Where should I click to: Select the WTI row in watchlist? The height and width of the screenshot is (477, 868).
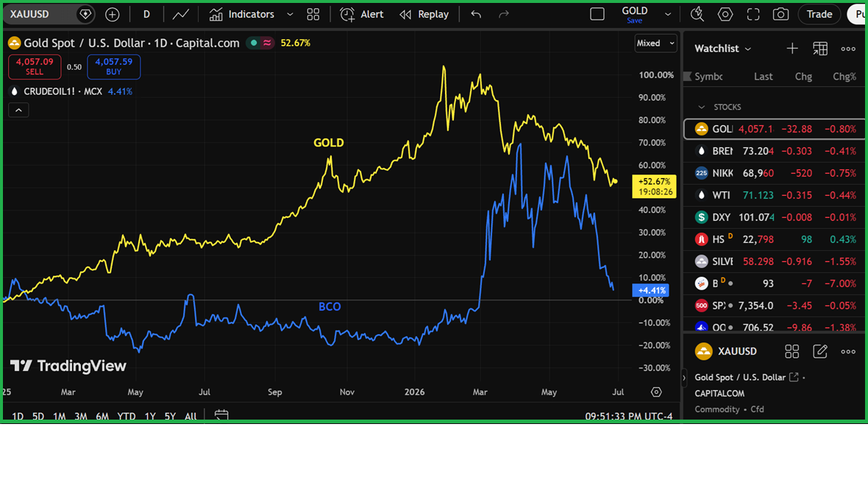(775, 195)
